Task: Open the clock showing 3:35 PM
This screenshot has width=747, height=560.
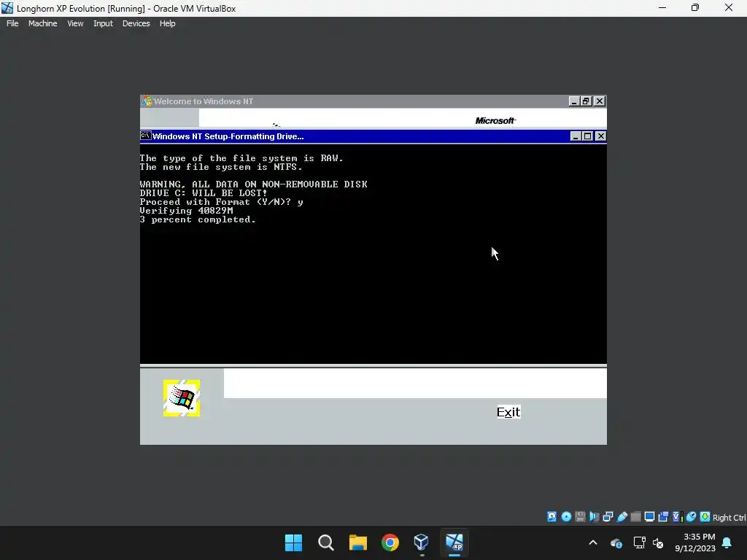Action: pos(695,542)
